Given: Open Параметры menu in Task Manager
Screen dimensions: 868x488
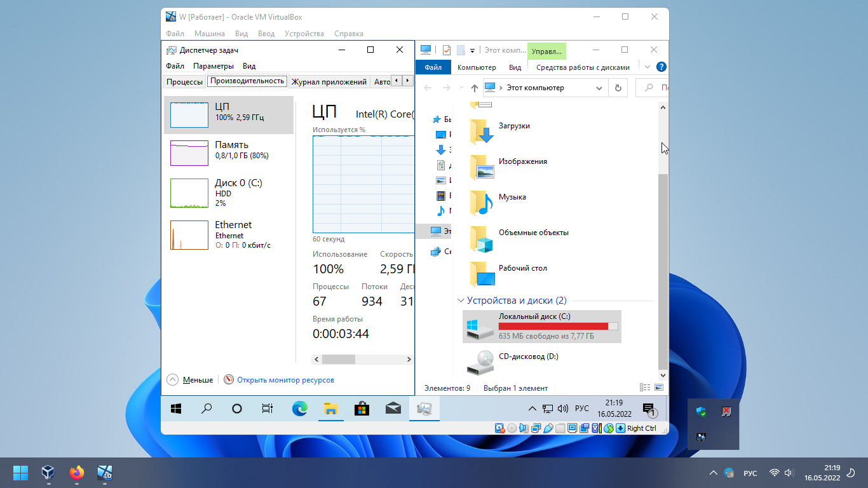Looking at the screenshot, I should pos(214,66).
